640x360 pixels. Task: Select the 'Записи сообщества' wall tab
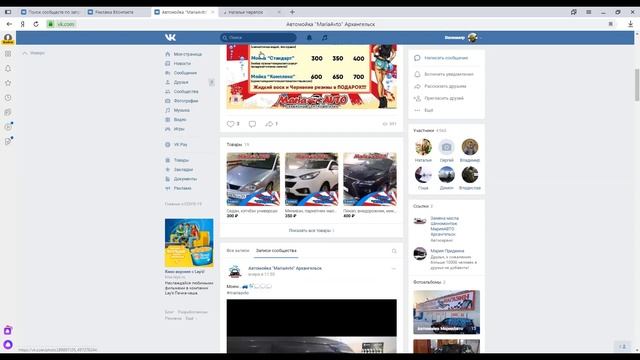[x=276, y=251]
